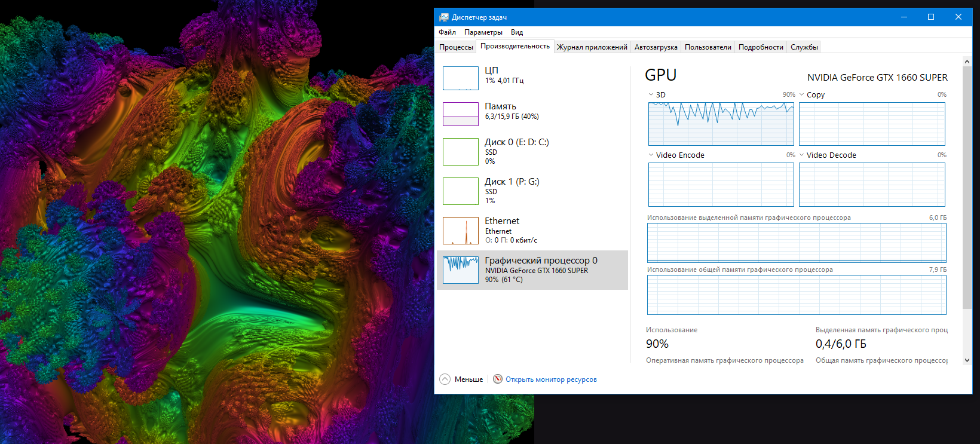Open the Copy engine dropdown
The width and height of the screenshot is (980, 444).
802,94
